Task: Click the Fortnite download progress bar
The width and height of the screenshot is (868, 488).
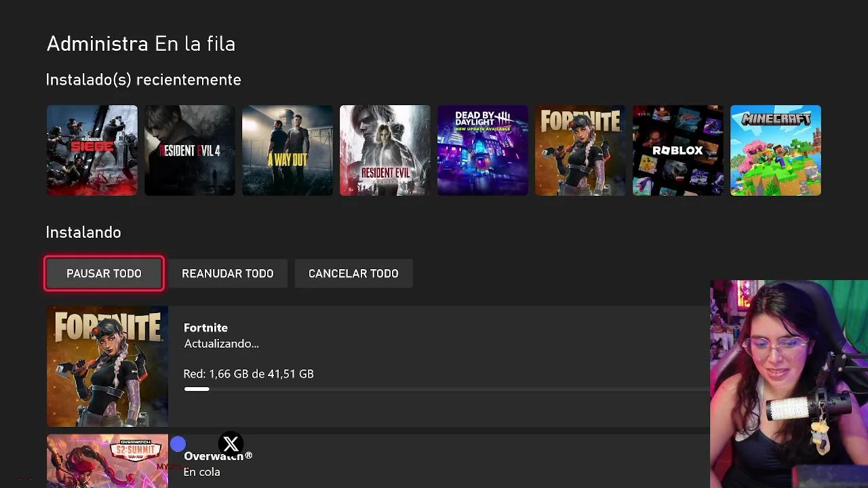Action: tap(446, 389)
